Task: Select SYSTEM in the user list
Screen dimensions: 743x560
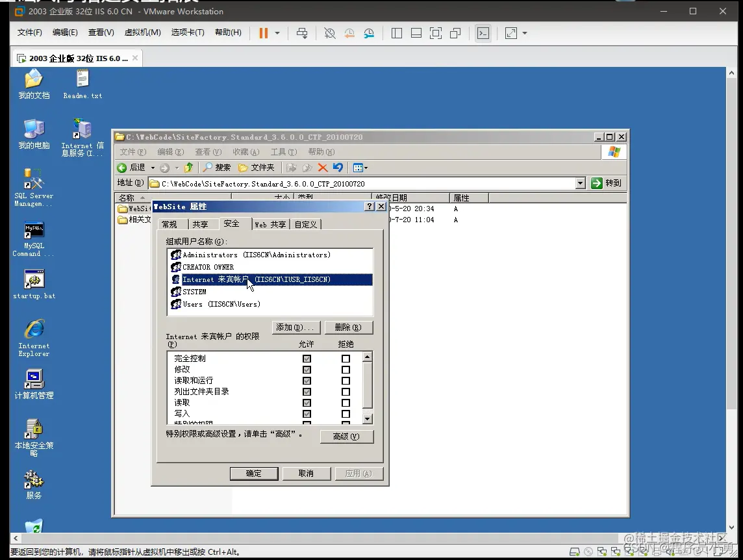Action: [194, 292]
